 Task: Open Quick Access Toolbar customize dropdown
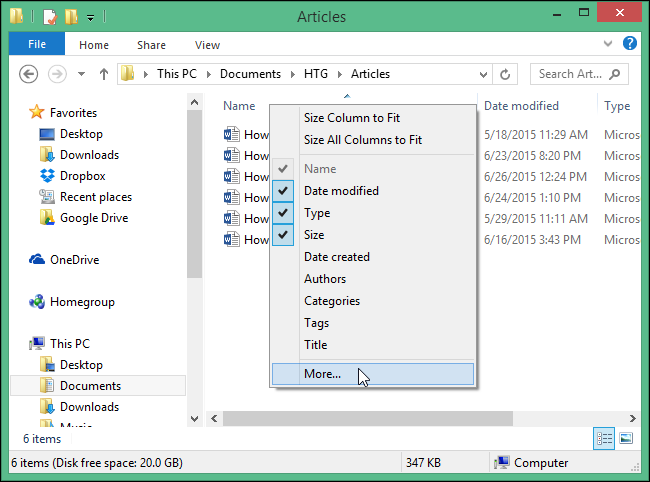90,17
